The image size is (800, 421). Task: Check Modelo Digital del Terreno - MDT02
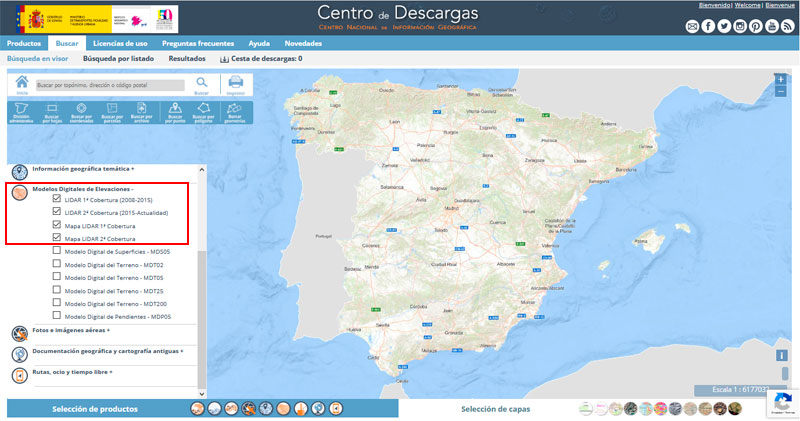click(57, 264)
